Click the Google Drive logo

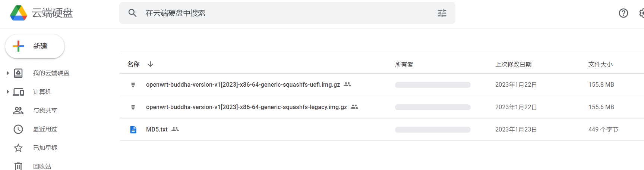pos(19,13)
